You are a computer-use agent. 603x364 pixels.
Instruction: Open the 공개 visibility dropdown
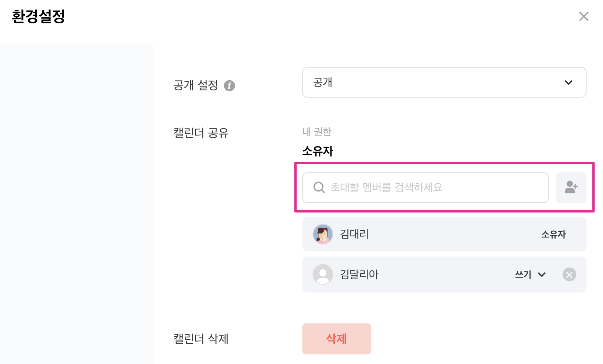(444, 82)
